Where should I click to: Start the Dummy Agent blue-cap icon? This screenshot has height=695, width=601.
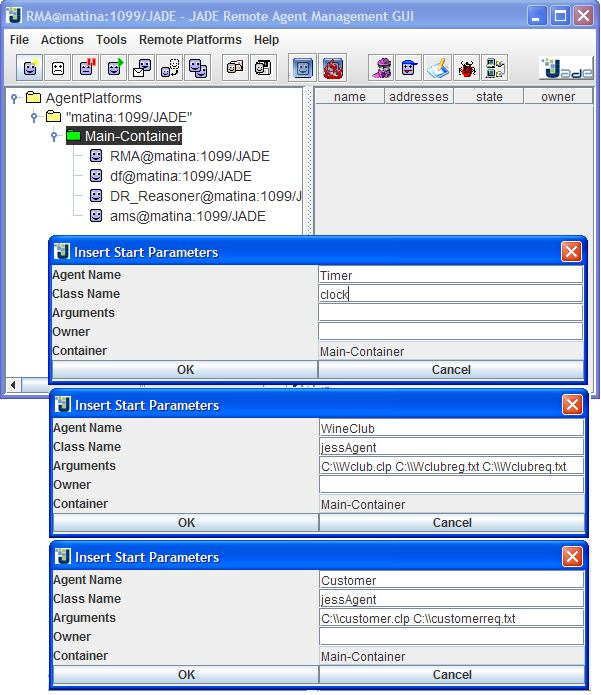pyautogui.click(x=409, y=68)
